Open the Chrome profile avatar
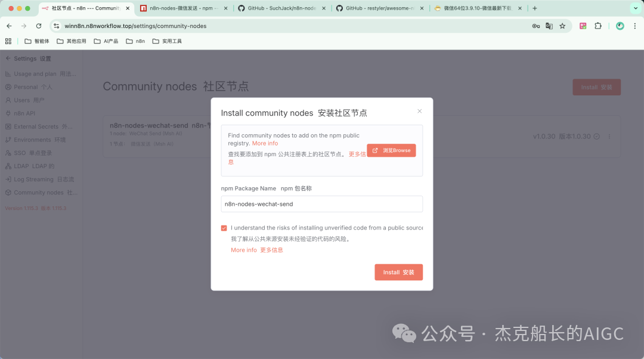This screenshot has height=359, width=644. 620,26
